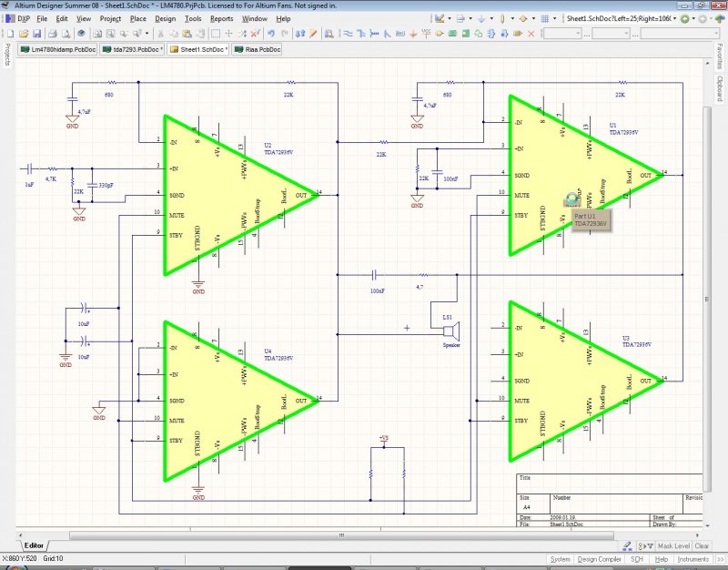This screenshot has width=728, height=570.
Task: Click the Clear button
Action: tap(702, 545)
